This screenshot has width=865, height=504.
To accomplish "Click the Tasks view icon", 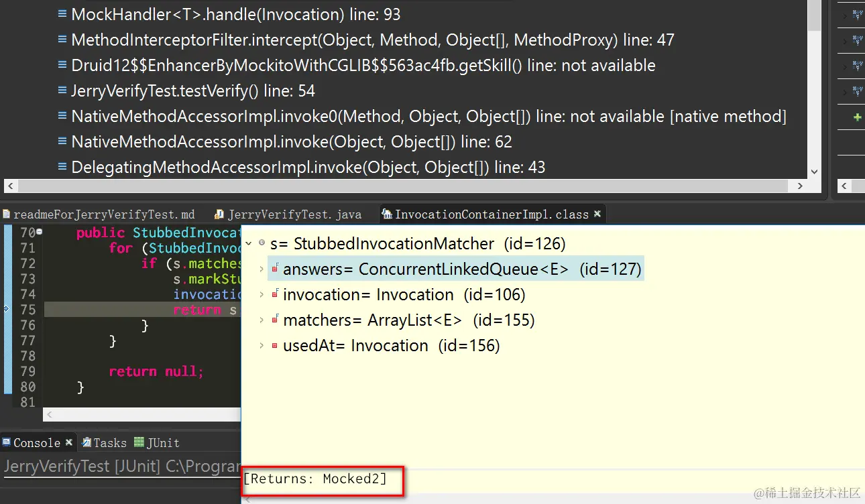I will [x=86, y=442].
